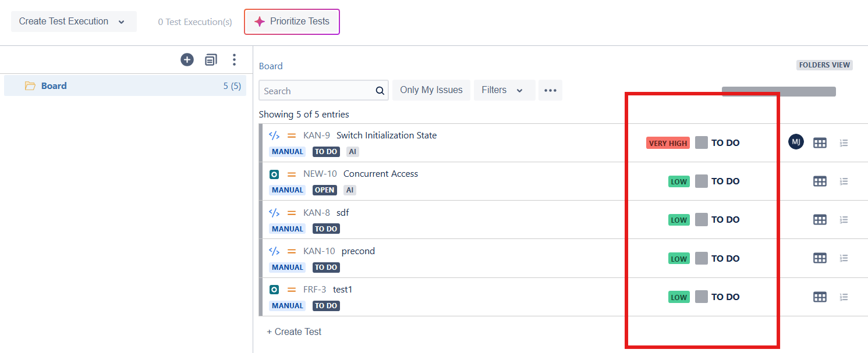Click the steps list icon for KAN-10
This screenshot has height=353, width=868.
coord(844,258)
